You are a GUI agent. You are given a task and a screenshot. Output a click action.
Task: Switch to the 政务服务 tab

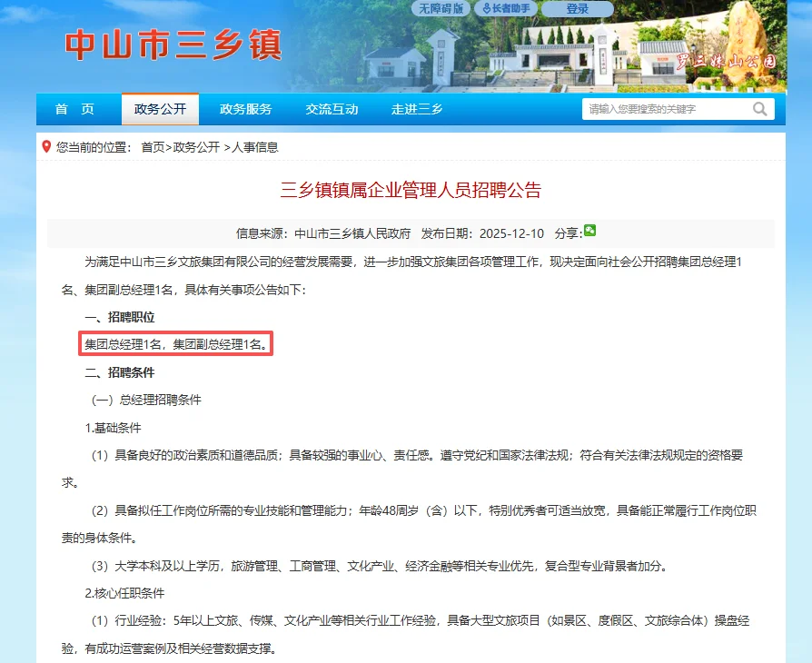coord(246,108)
